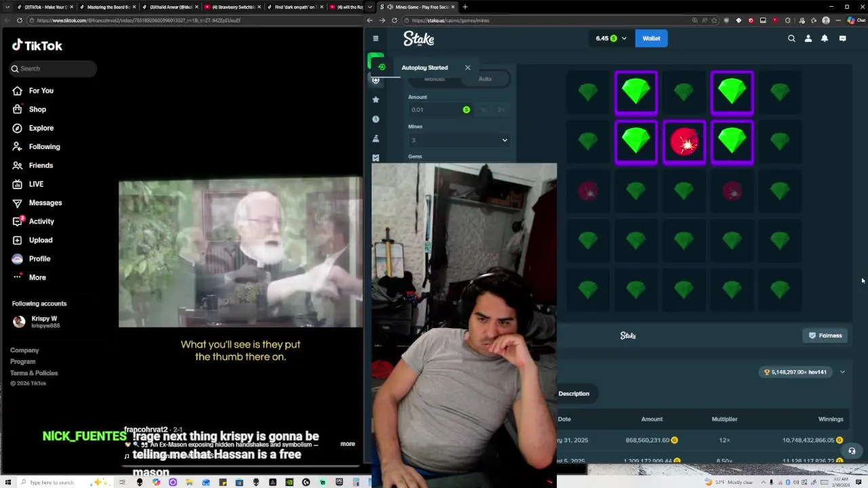Open TikTok Terms & Policies link
The width and height of the screenshot is (868, 488).
tap(34, 373)
